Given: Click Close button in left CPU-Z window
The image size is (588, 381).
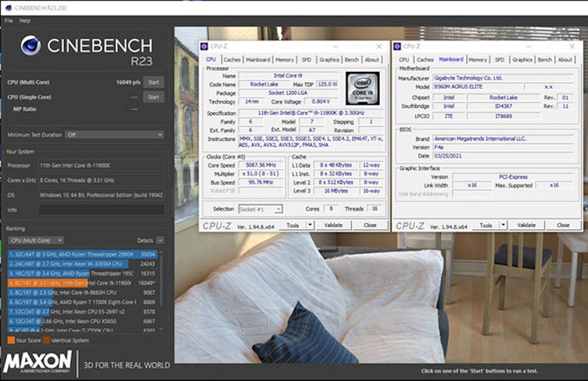Looking at the screenshot, I should [370, 225].
